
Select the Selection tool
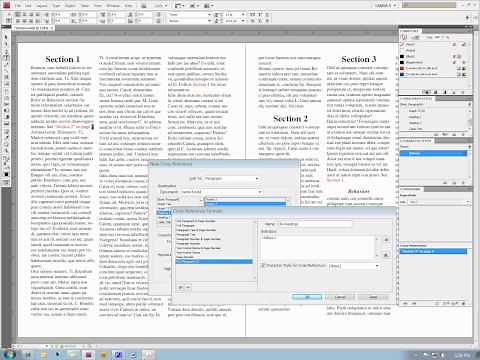pyautogui.click(x=6, y=37)
